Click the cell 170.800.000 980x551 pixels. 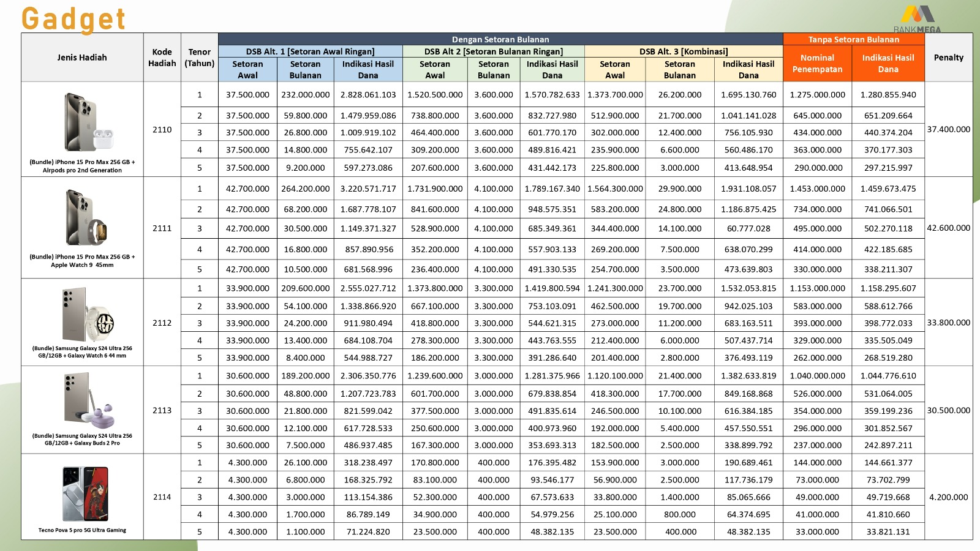click(435, 463)
